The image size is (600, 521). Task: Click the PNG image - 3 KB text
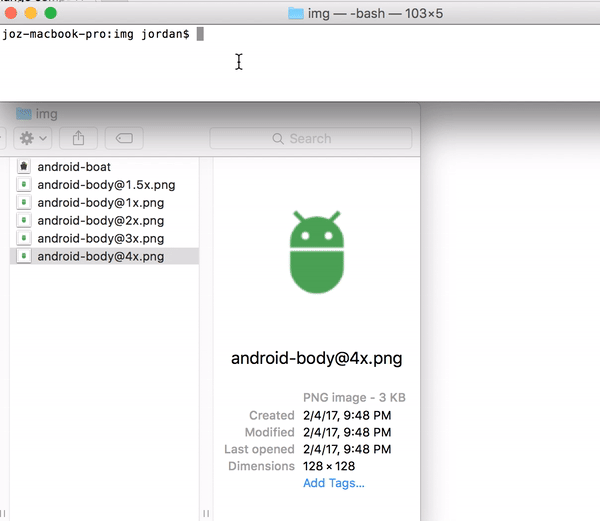pyautogui.click(x=354, y=397)
